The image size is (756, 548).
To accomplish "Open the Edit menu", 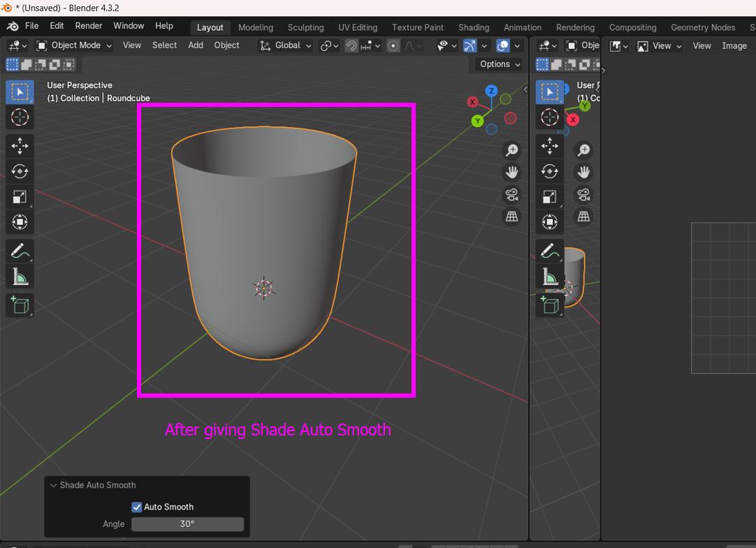I will pos(57,26).
